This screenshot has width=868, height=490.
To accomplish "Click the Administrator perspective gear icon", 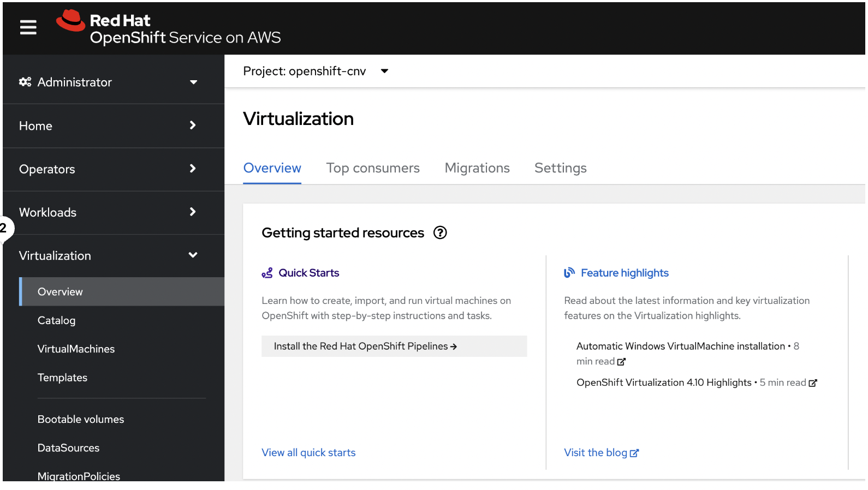I will tap(25, 82).
